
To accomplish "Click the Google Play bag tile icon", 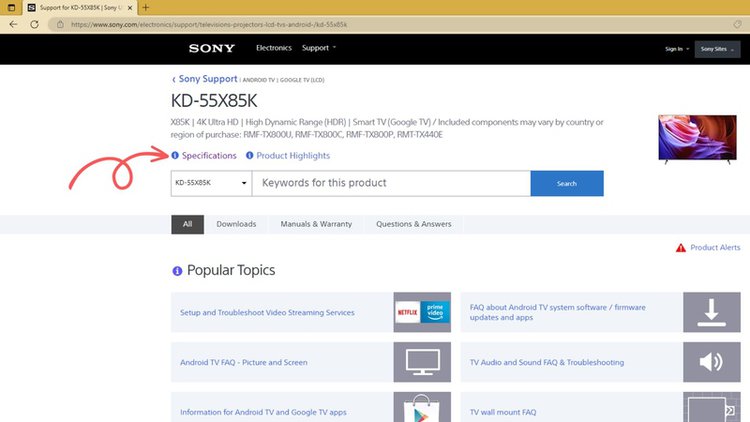I will (422, 407).
